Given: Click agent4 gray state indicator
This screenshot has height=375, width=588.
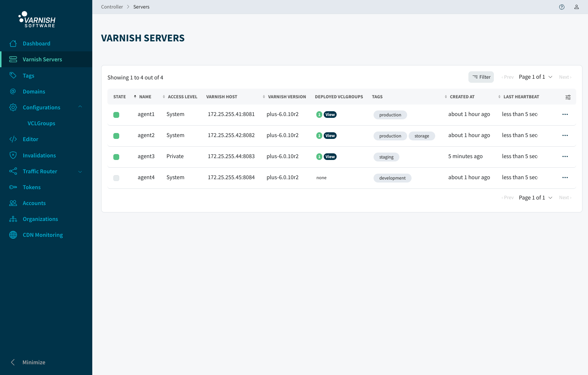Looking at the screenshot, I should pyautogui.click(x=116, y=178).
